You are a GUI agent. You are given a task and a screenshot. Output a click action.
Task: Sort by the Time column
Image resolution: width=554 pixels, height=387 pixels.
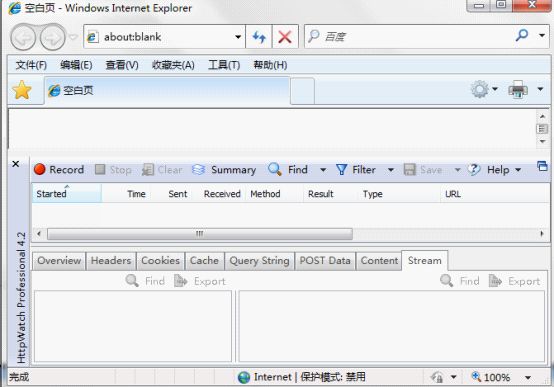point(125,193)
